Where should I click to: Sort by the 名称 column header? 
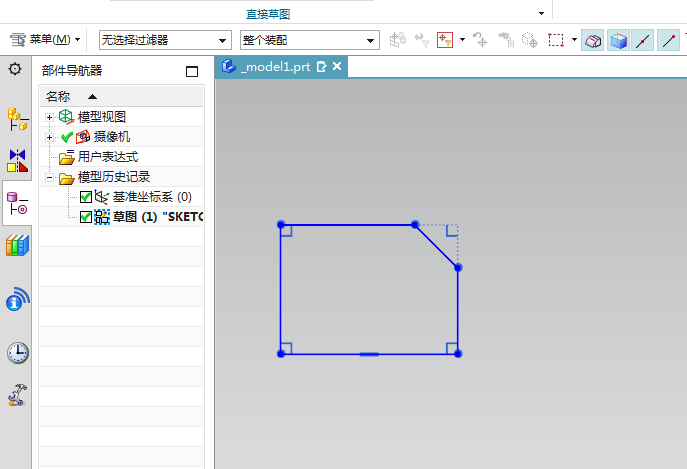58,96
